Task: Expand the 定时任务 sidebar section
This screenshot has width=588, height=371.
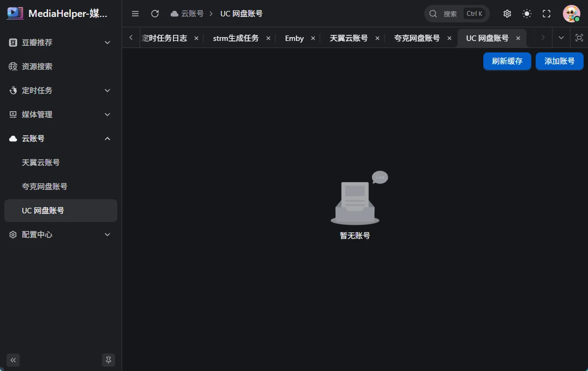Action: 61,91
